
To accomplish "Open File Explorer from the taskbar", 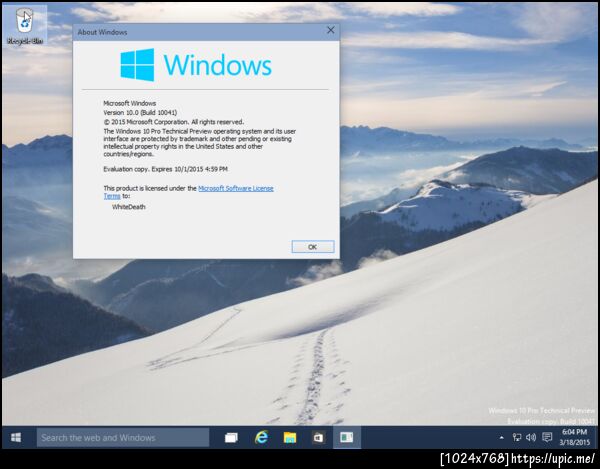I will tap(290, 437).
